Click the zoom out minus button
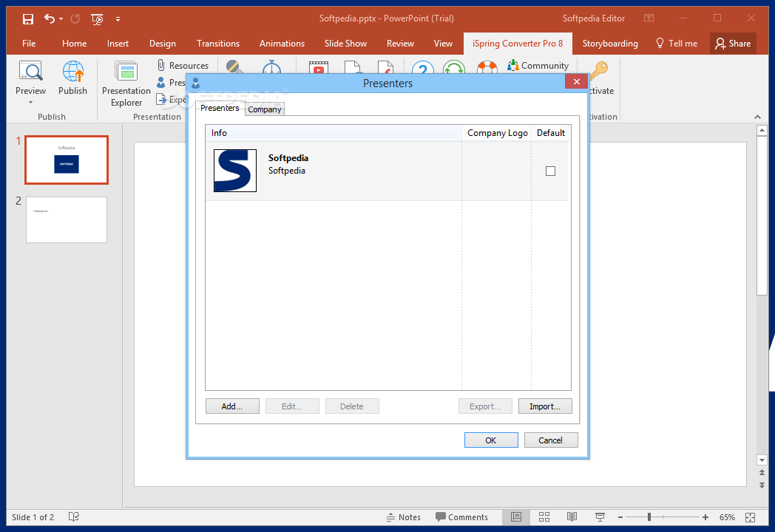The image size is (775, 532). (620, 517)
